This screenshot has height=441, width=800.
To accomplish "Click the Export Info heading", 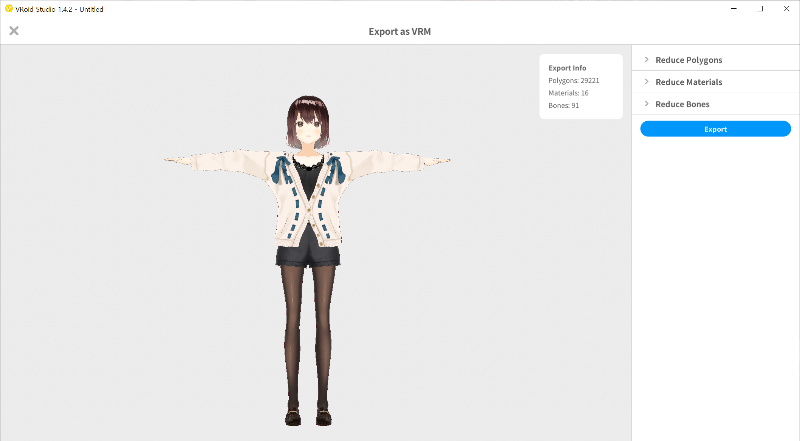I will click(x=567, y=68).
